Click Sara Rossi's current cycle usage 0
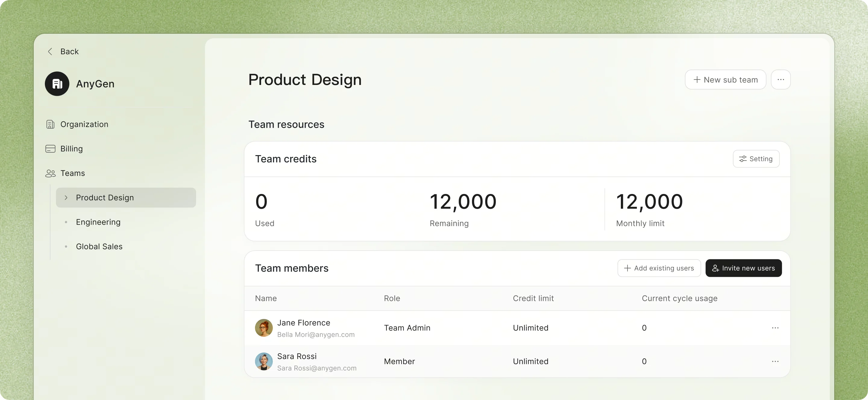The height and width of the screenshot is (400, 868). 644,361
